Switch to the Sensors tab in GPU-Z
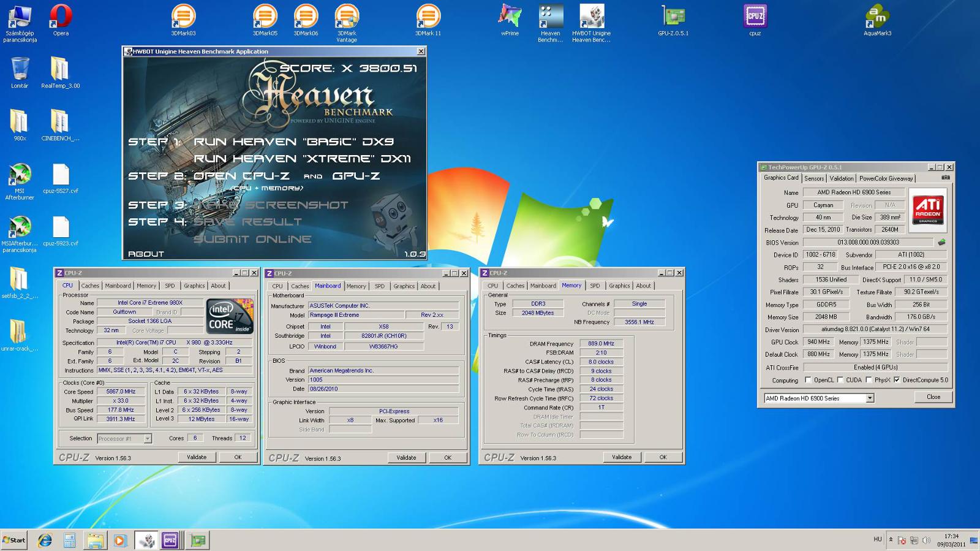The width and height of the screenshot is (980, 551). coord(814,178)
